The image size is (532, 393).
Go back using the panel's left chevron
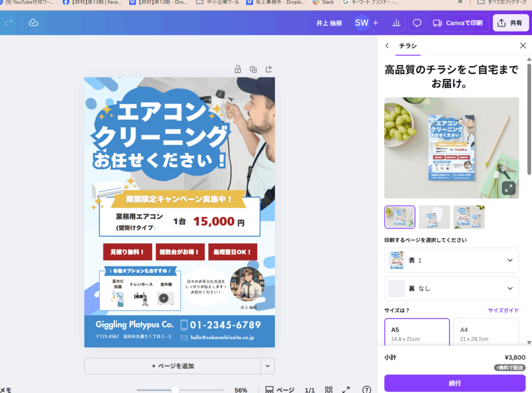point(387,45)
